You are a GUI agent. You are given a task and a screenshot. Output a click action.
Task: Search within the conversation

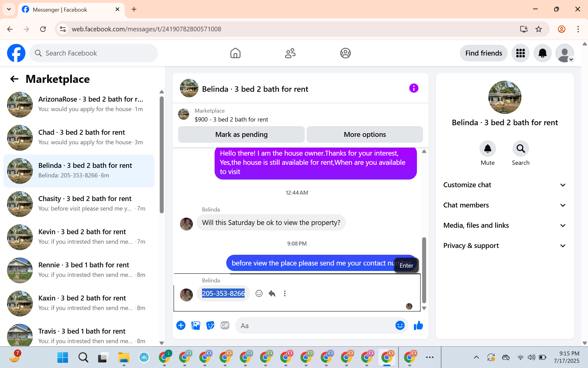(x=521, y=149)
